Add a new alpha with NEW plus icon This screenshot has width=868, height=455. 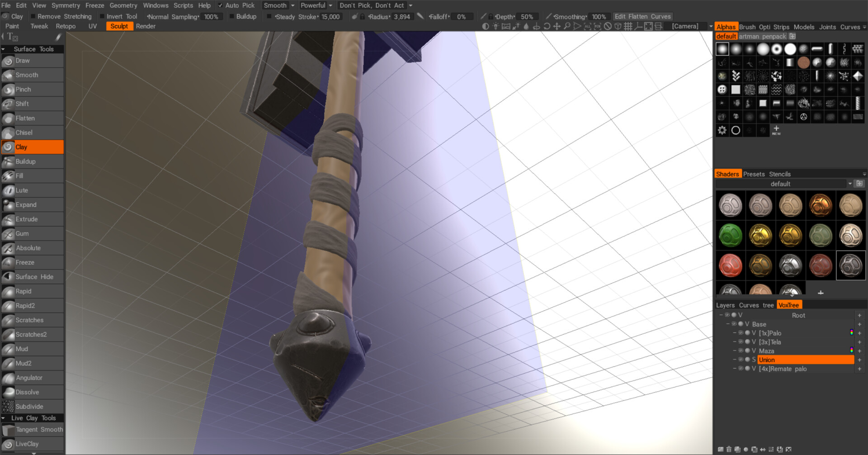tap(776, 130)
